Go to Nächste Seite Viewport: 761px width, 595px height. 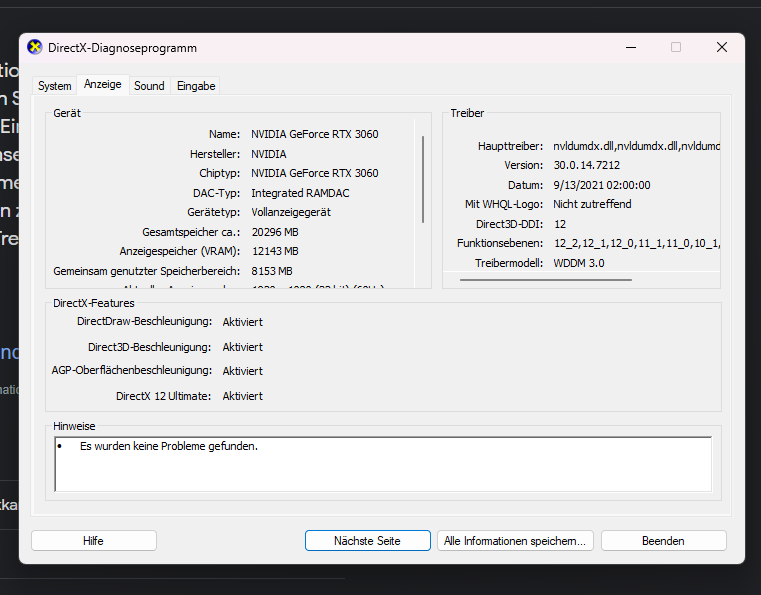[x=367, y=541]
